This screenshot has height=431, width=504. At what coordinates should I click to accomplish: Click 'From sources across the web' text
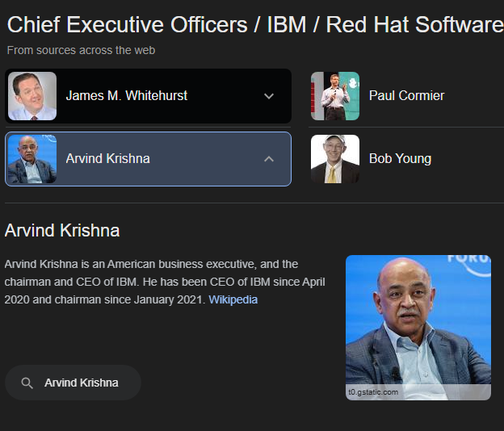click(x=81, y=50)
